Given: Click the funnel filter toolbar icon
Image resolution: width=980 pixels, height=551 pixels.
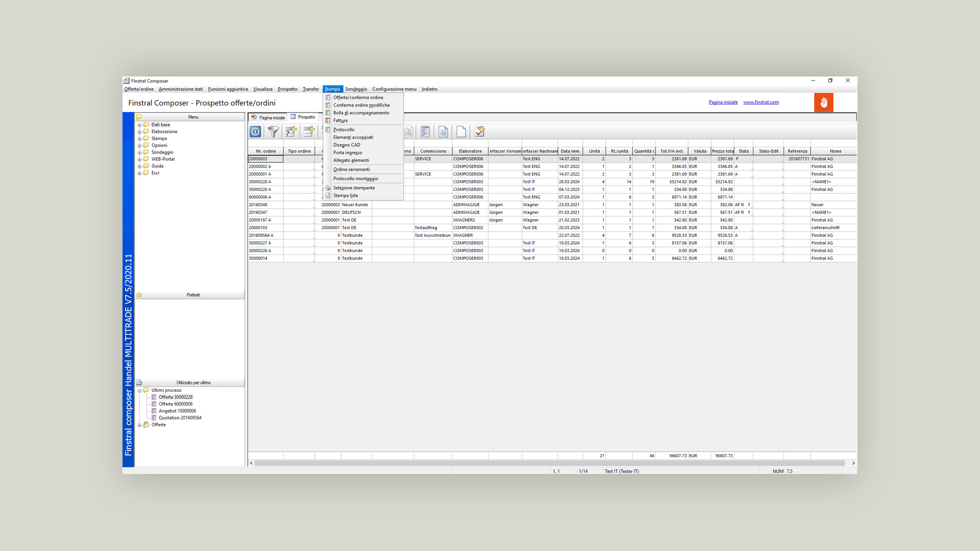Looking at the screenshot, I should (x=273, y=132).
